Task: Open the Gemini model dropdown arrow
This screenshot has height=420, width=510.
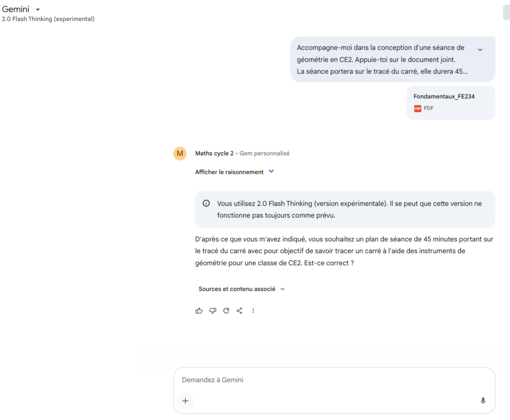Action: tap(38, 9)
